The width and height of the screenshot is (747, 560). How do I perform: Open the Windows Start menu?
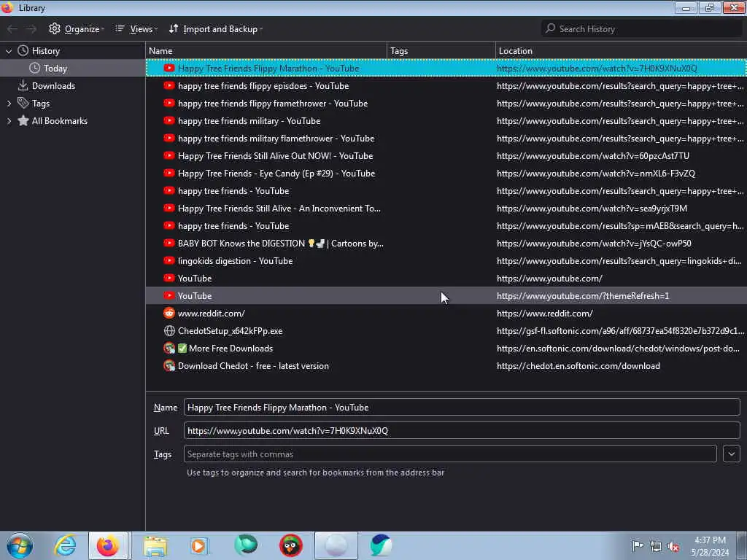[x=20, y=545]
